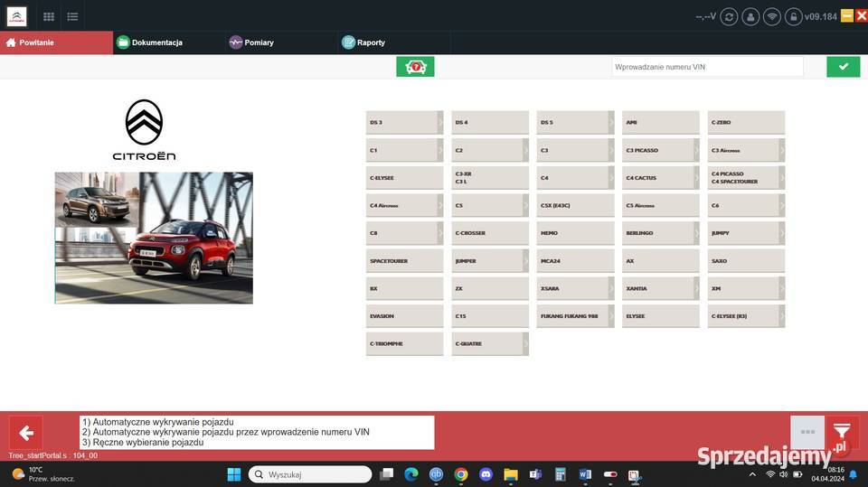Click the padlock icon in header
Screen dimensions: 868x487
(793, 16)
